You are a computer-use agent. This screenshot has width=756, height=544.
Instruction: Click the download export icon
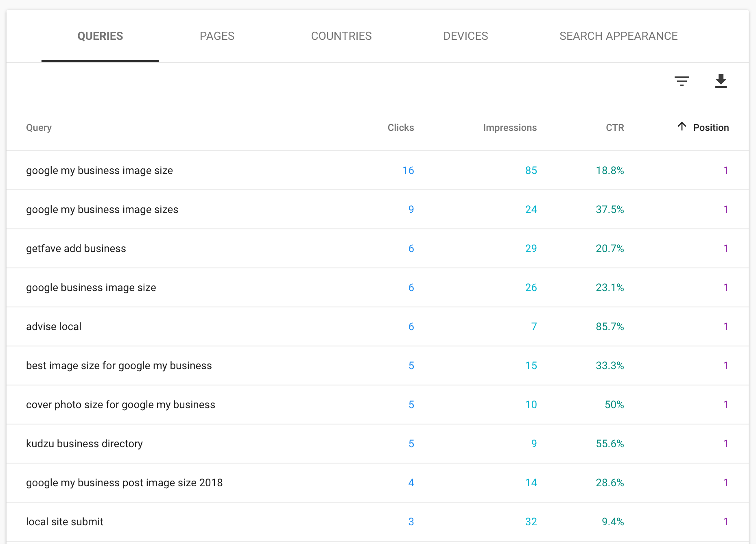721,81
